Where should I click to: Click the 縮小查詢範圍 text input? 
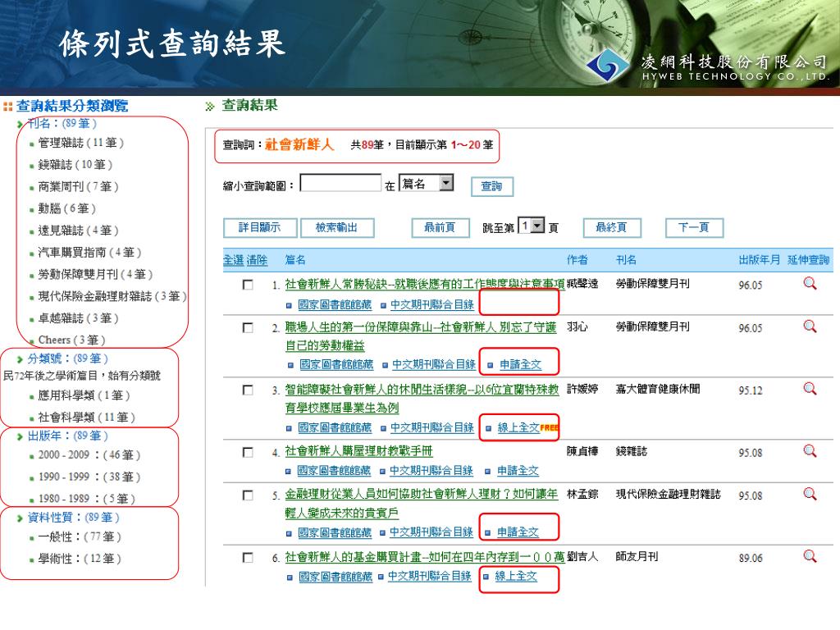340,183
